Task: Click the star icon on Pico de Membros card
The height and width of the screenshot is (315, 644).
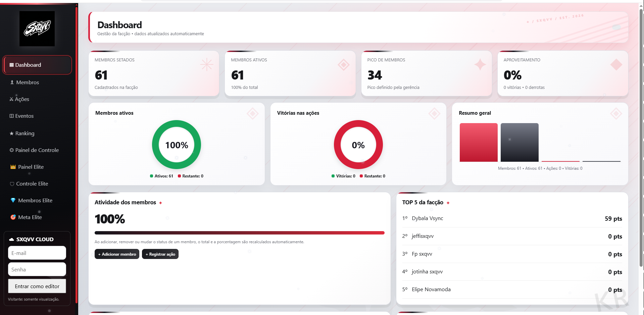Action: tap(480, 64)
